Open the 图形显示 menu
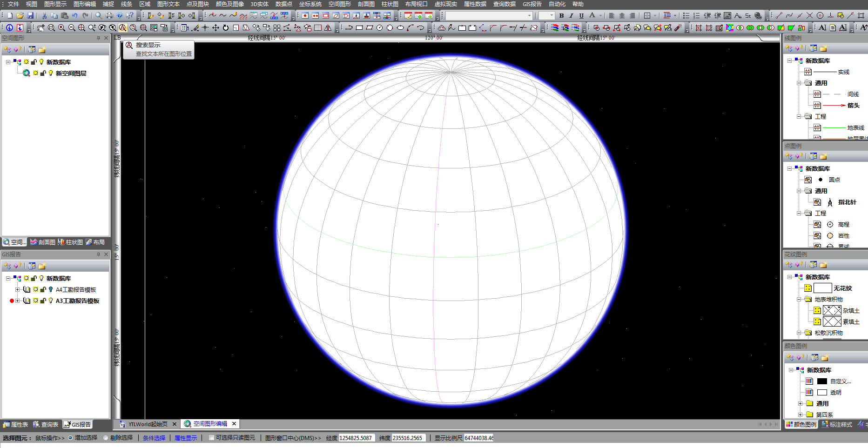This screenshot has width=868, height=448. pos(55,4)
